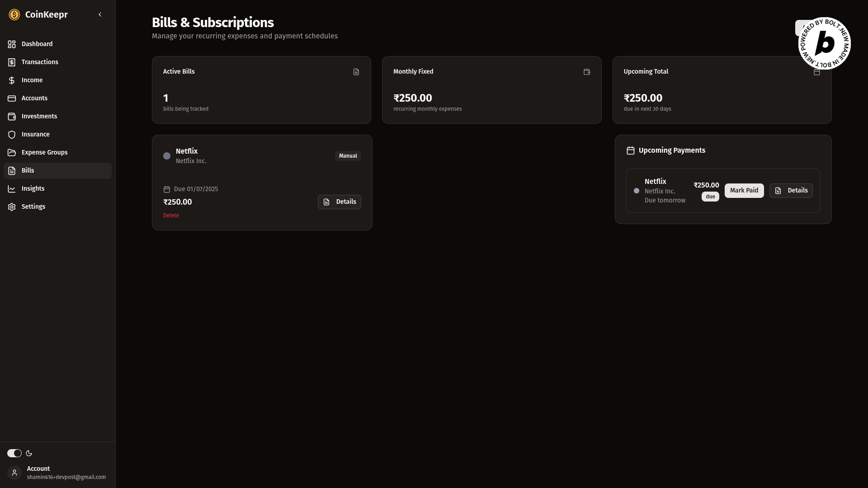Image resolution: width=868 pixels, height=488 pixels.
Task: Toggle the dark mode switch
Action: pos(14,453)
